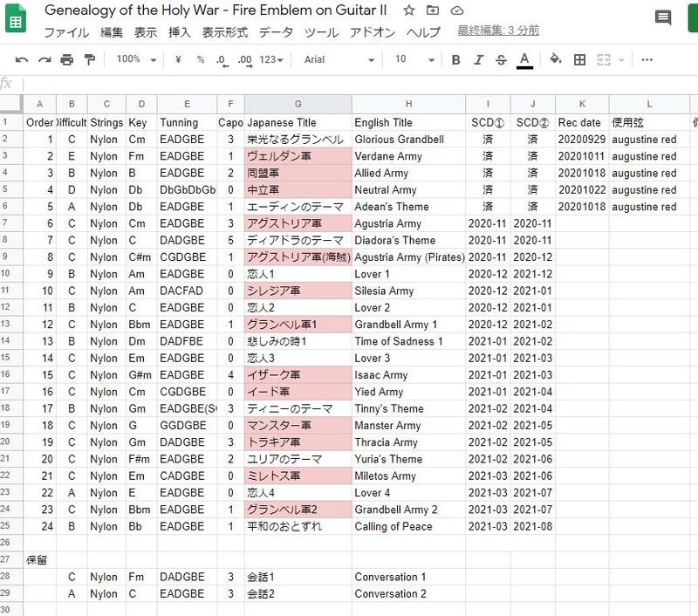
Task: Toggle bold formatting
Action: [455, 60]
